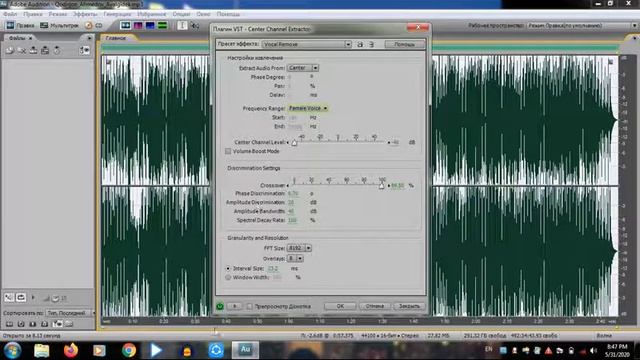The width and height of the screenshot is (640, 360).
Task: Select waveform display icon in toolbar
Action: (x=125, y=25)
